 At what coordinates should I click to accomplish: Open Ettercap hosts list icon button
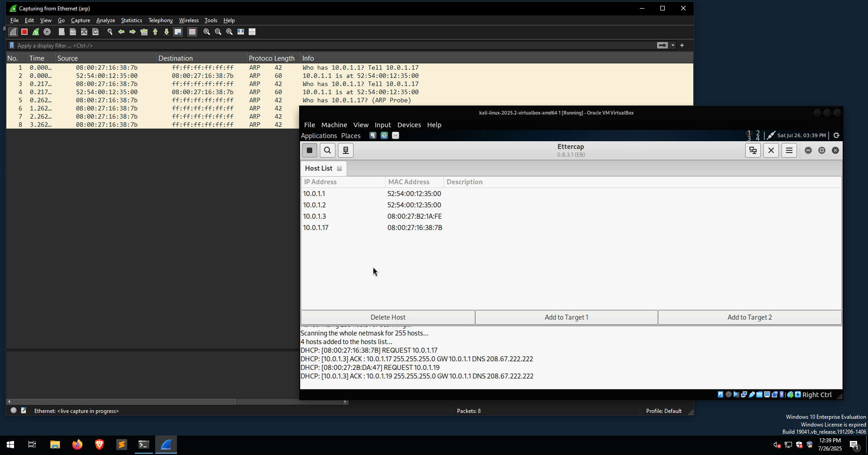tap(346, 150)
